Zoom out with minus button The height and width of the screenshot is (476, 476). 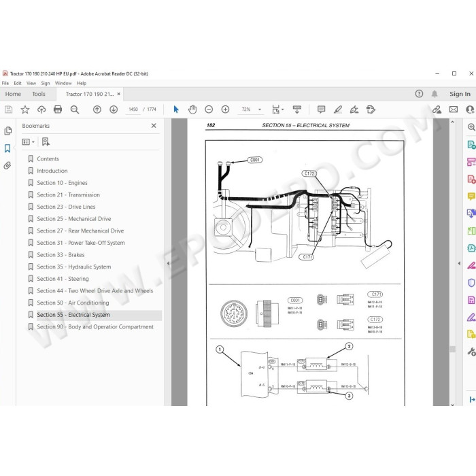coord(209,109)
